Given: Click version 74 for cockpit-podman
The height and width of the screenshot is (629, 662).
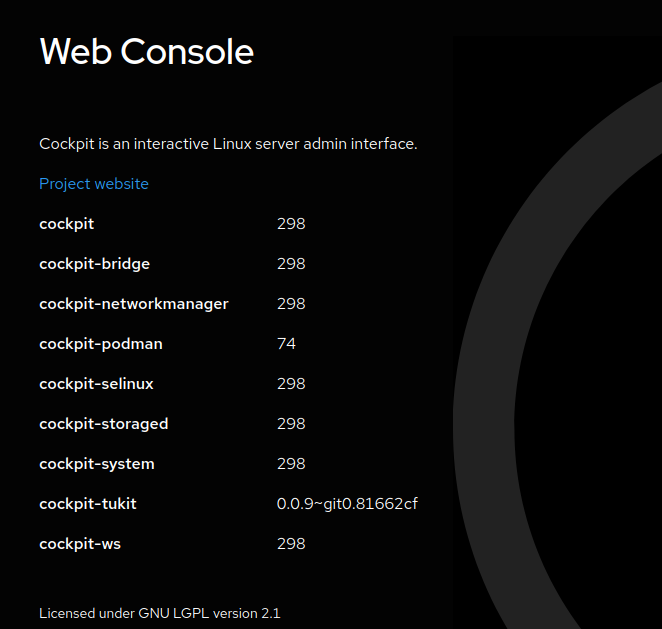Looking at the screenshot, I should (286, 344).
